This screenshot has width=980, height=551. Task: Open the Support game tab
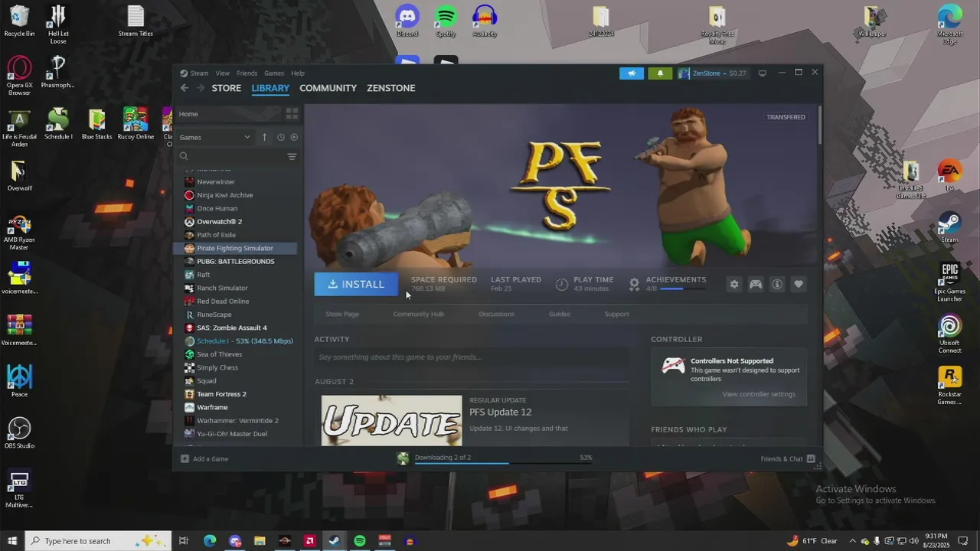point(616,314)
